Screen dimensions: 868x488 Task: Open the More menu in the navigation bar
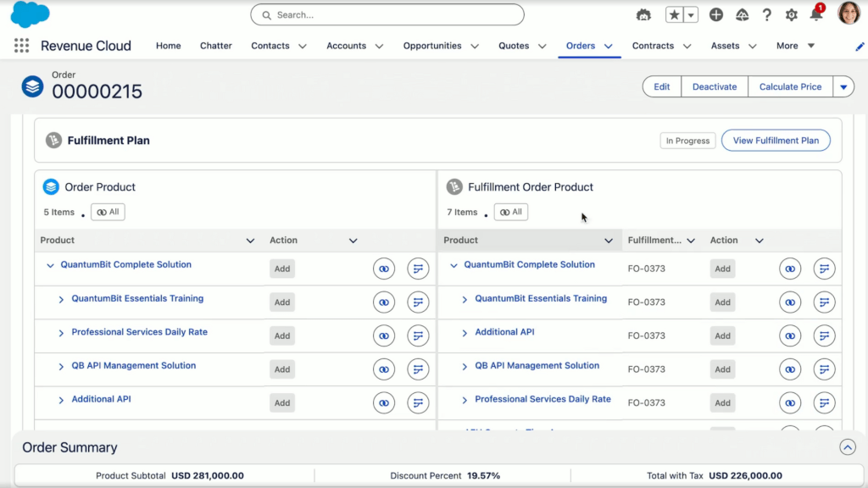pos(787,46)
